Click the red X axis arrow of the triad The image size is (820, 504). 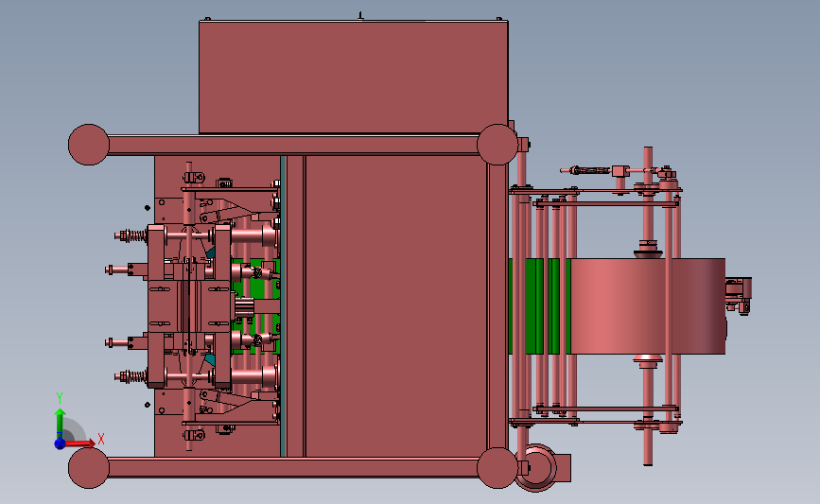coord(80,443)
